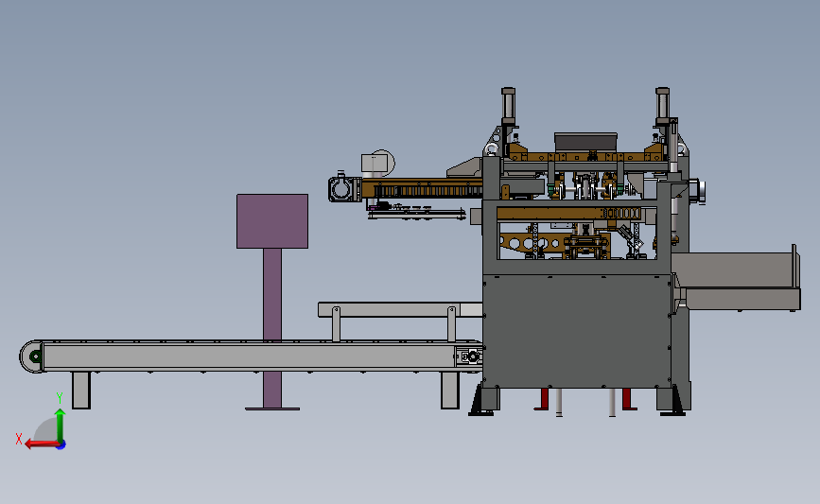Screen dimensions: 820x504
Task: Select the purple stand pole under panel
Action: click(x=272, y=327)
